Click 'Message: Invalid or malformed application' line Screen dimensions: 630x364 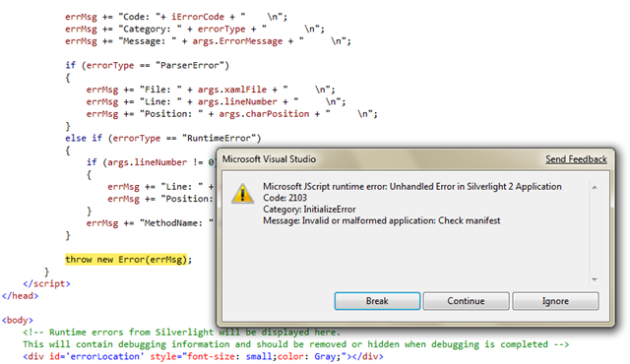click(x=382, y=220)
